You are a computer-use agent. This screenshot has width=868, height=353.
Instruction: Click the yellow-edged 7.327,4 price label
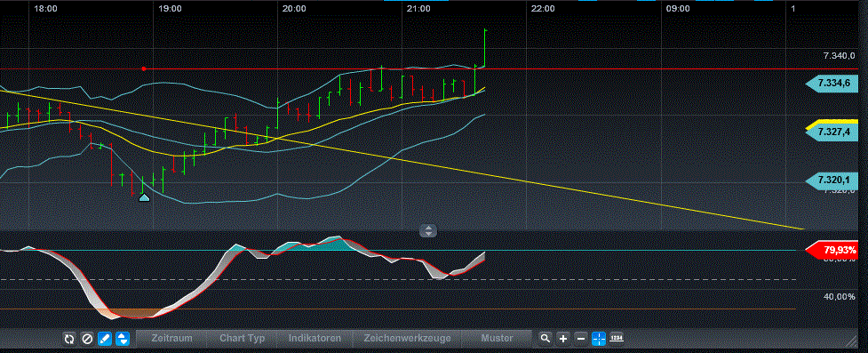[832, 132]
